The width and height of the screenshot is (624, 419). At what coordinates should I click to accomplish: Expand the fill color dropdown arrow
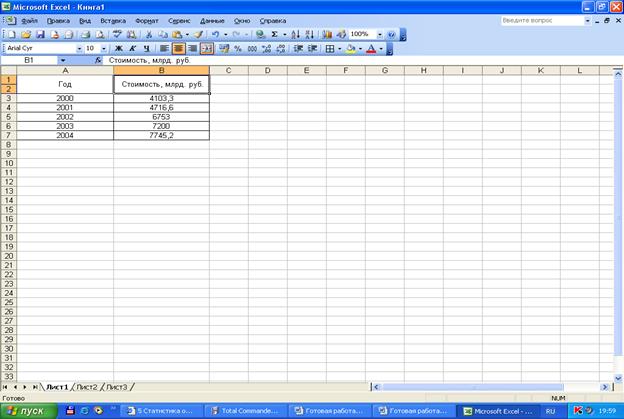click(360, 49)
